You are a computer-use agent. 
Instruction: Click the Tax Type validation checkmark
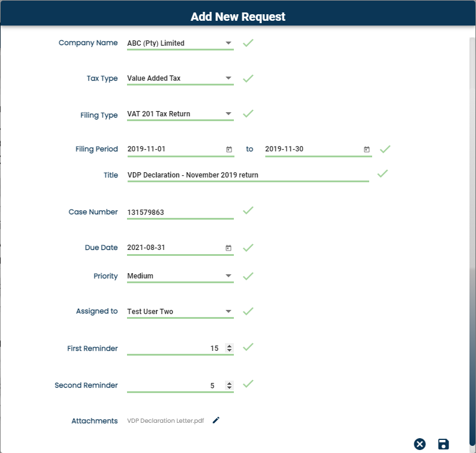[x=248, y=78]
